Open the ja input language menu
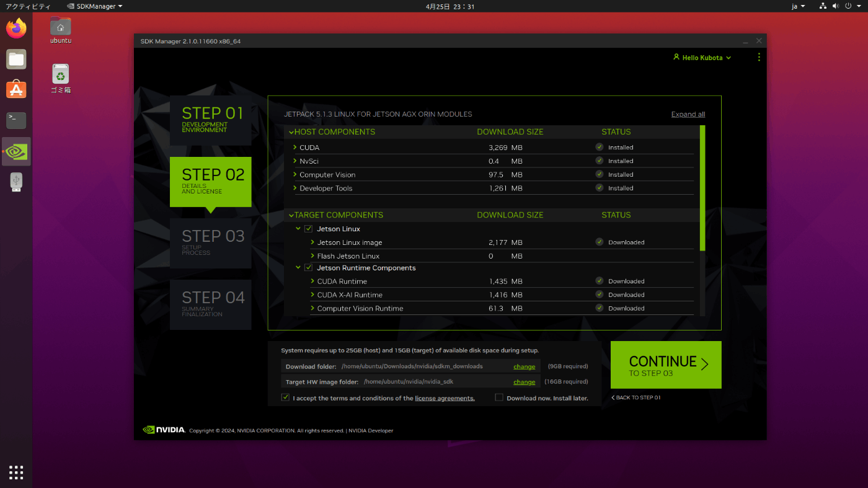Screen dimensions: 868x488 pos(798,6)
